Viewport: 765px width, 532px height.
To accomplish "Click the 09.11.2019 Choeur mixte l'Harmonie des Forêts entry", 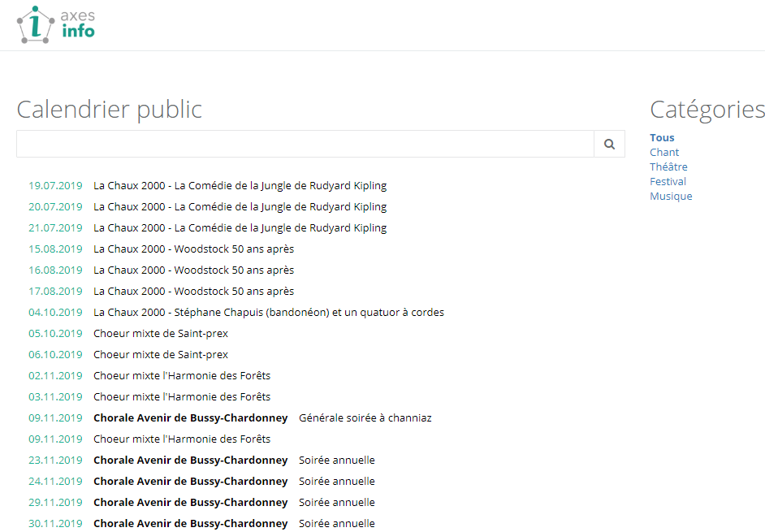I will click(181, 439).
